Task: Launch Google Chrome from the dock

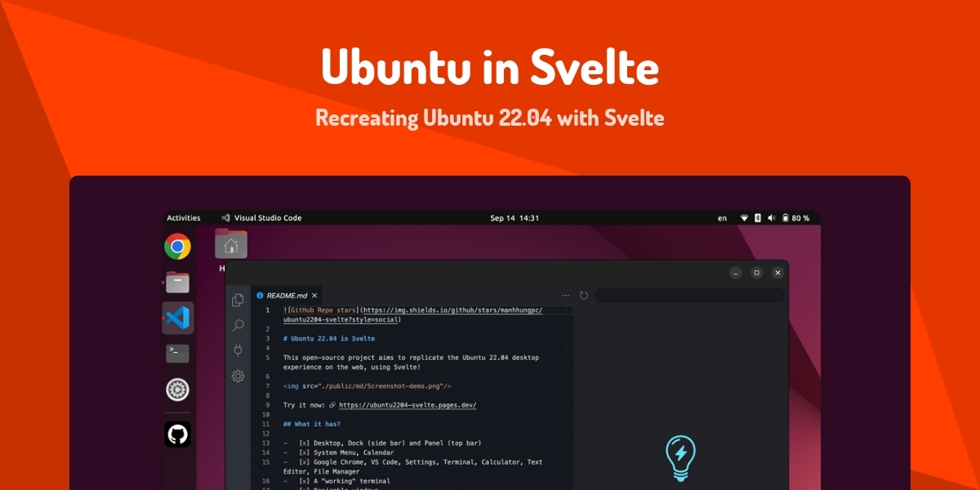Action: pyautogui.click(x=177, y=246)
